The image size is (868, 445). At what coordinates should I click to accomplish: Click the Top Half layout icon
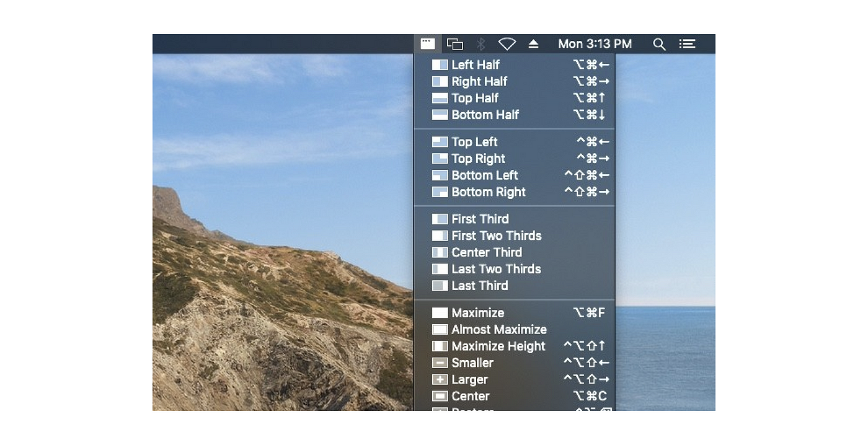click(x=440, y=98)
